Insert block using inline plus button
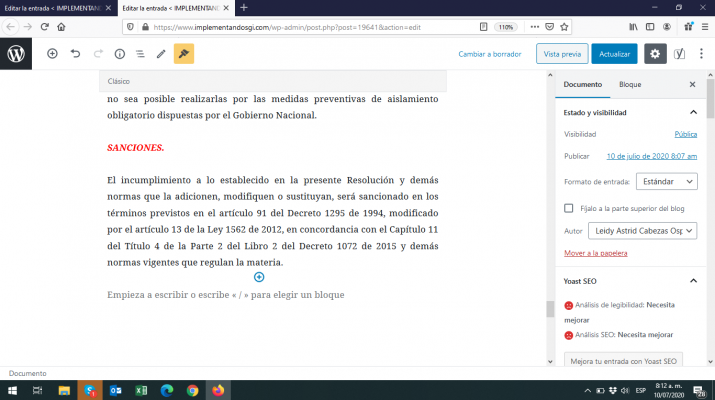715x400 pixels. tap(259, 277)
